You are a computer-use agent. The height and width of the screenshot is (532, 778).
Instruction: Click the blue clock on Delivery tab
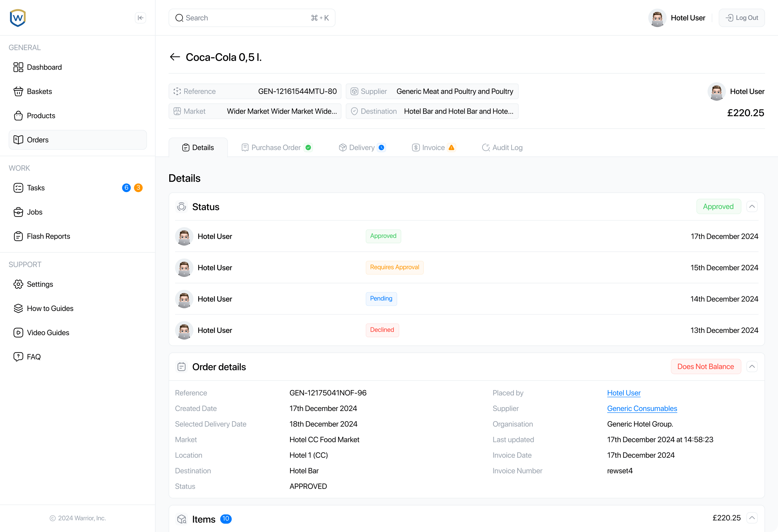[x=382, y=148]
